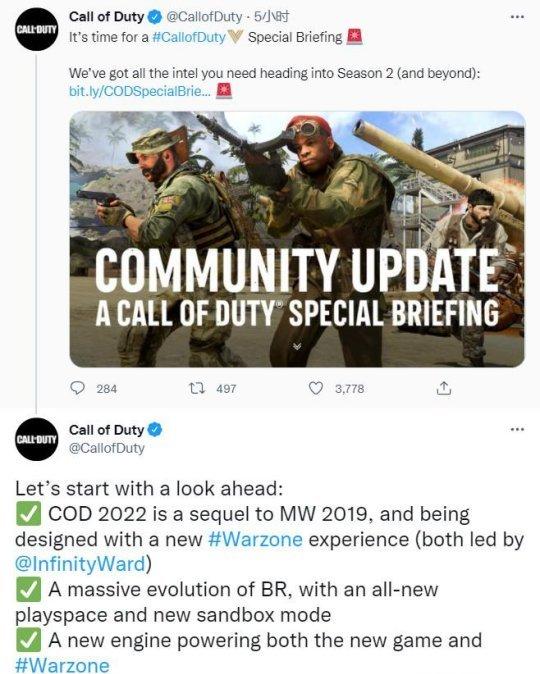Expand the chevron on Community Update image
Image resolution: width=540 pixels, height=674 pixels.
click(298, 346)
